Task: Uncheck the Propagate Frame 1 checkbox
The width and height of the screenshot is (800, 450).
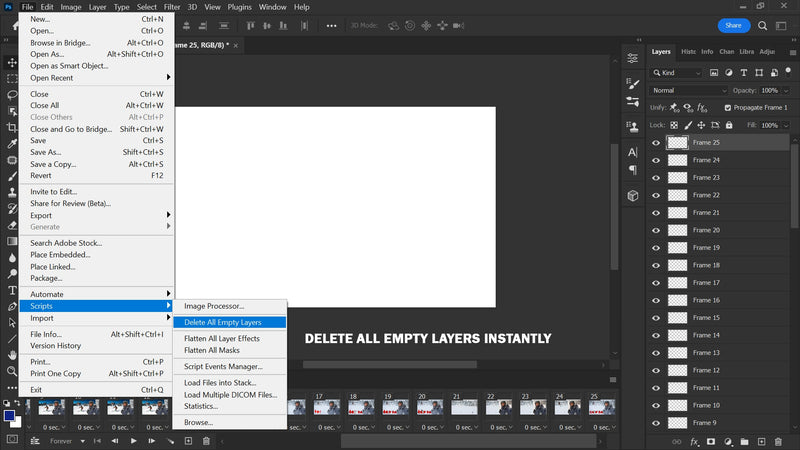Action: click(727, 107)
